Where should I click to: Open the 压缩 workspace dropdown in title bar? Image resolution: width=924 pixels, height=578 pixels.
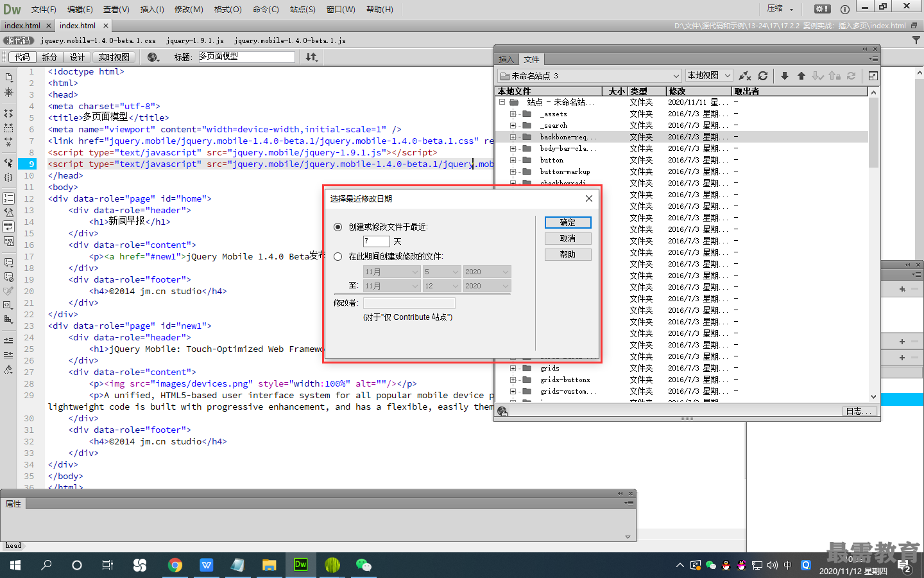coord(781,9)
